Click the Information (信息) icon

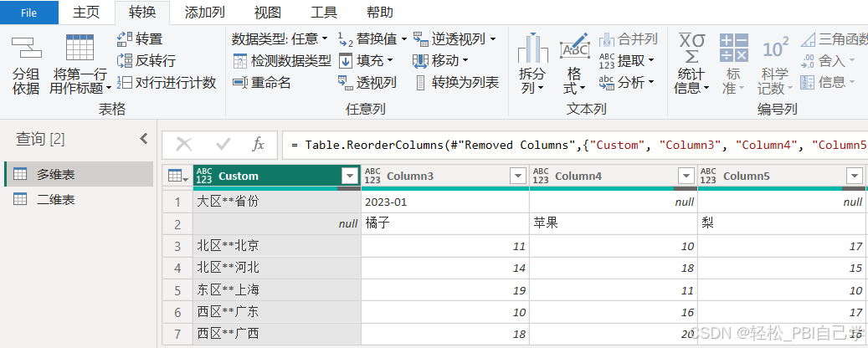808,83
